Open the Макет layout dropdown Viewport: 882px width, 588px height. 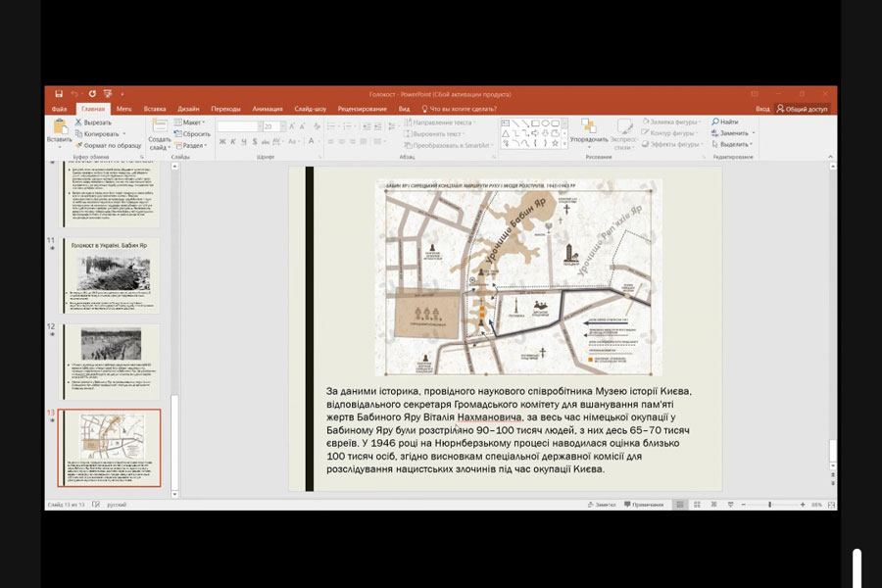click(x=192, y=122)
